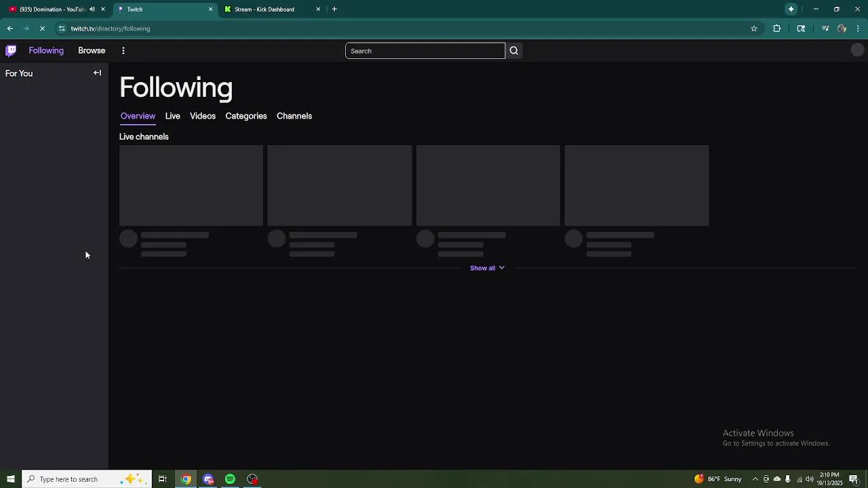Show hidden system tray icons
Image resolution: width=868 pixels, height=488 pixels.
pyautogui.click(x=755, y=479)
